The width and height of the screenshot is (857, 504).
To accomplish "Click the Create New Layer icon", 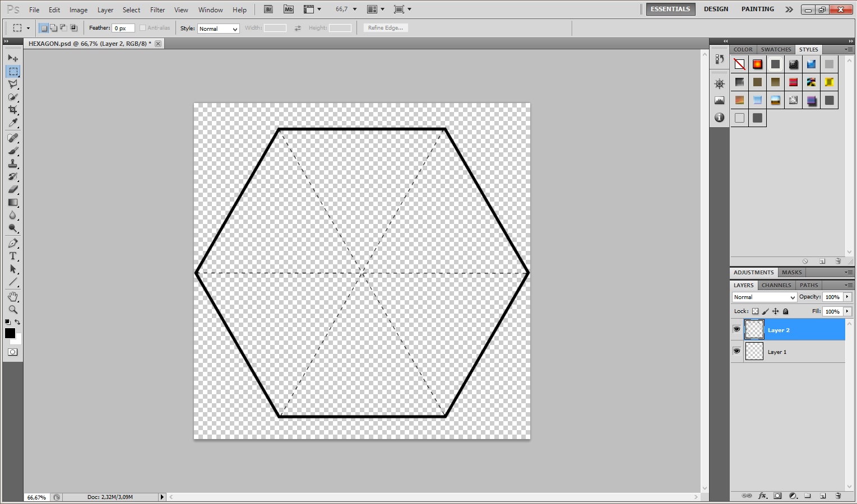I will [822, 496].
